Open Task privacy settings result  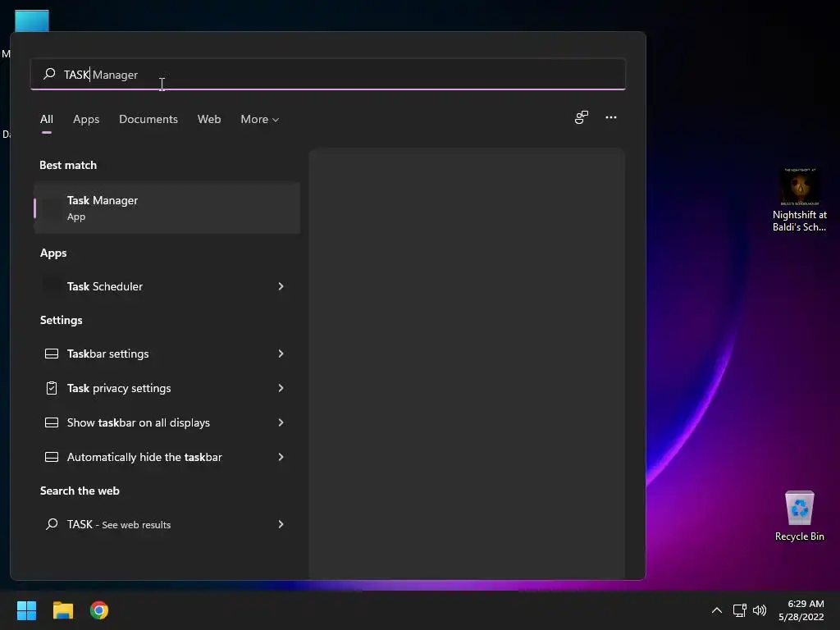coord(167,388)
